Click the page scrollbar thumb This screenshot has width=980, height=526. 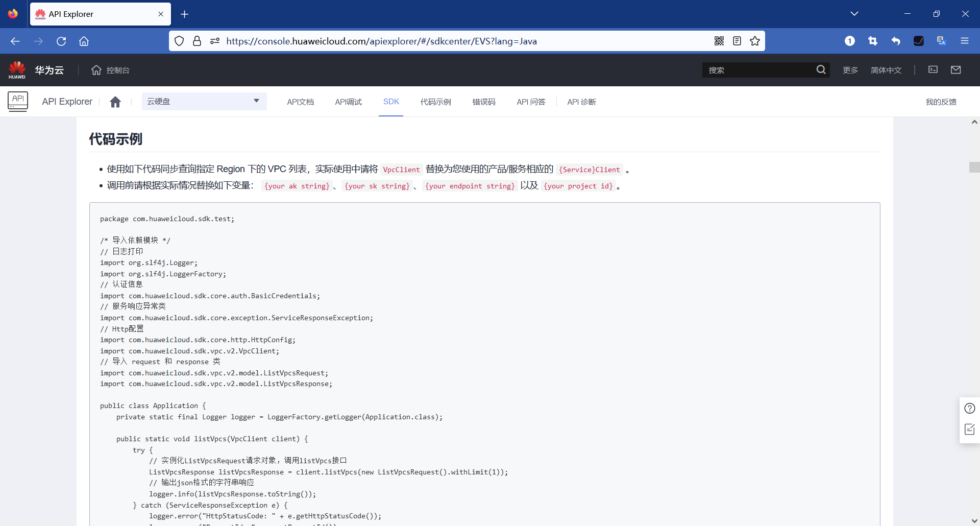pos(974,167)
